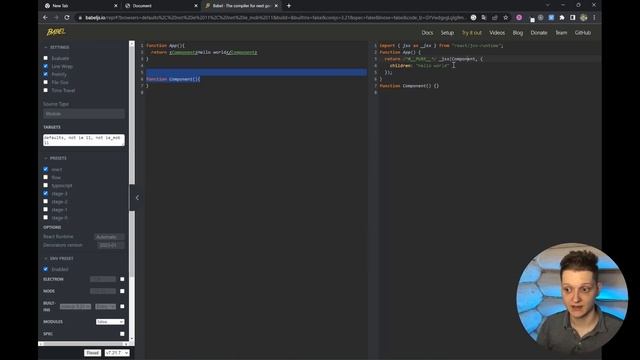
Task: Collapse the sidebar with the arrow handle
Action: 137,198
